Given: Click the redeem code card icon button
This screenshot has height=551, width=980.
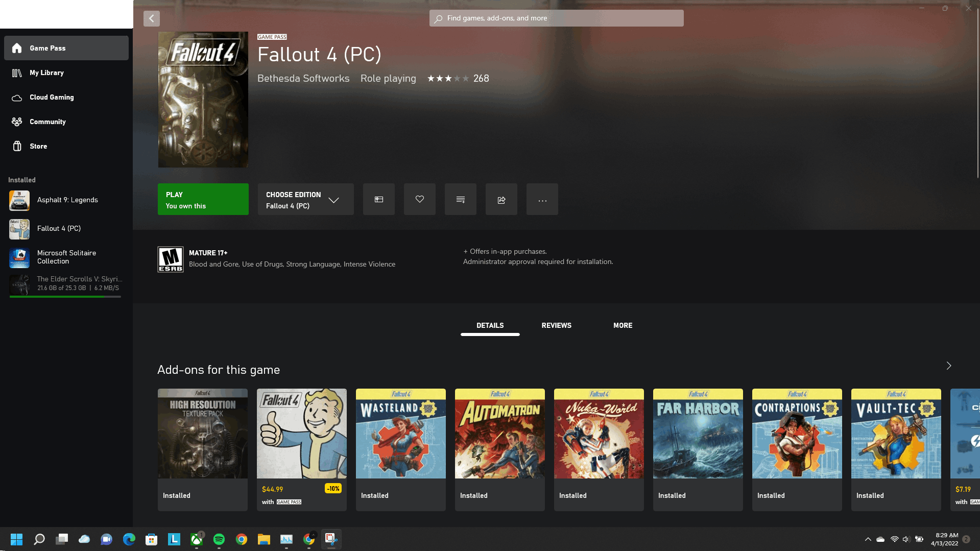Looking at the screenshot, I should (x=379, y=199).
